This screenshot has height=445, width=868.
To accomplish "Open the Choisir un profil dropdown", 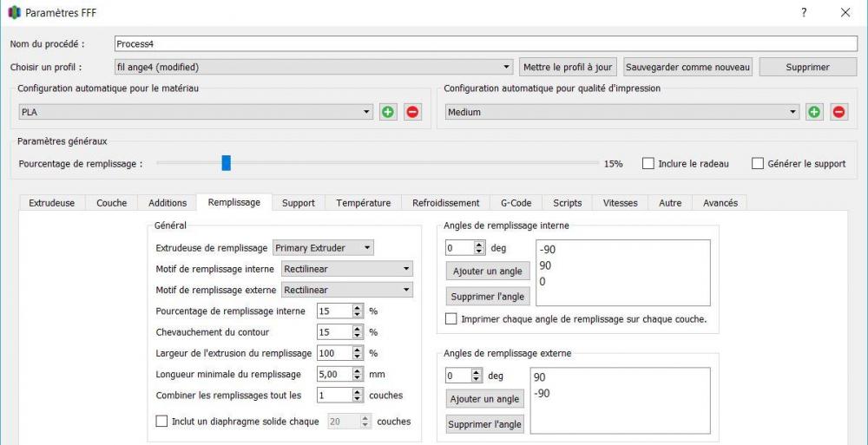I will [x=313, y=67].
